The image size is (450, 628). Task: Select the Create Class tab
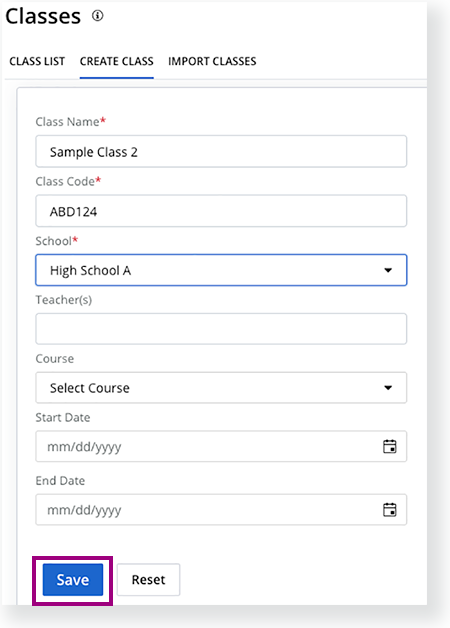pyautogui.click(x=117, y=61)
